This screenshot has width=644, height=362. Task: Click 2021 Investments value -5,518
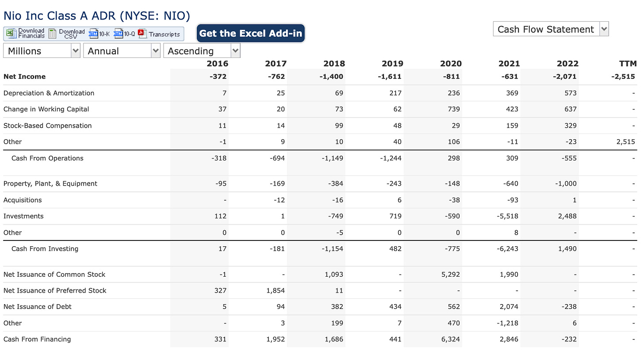click(x=507, y=216)
